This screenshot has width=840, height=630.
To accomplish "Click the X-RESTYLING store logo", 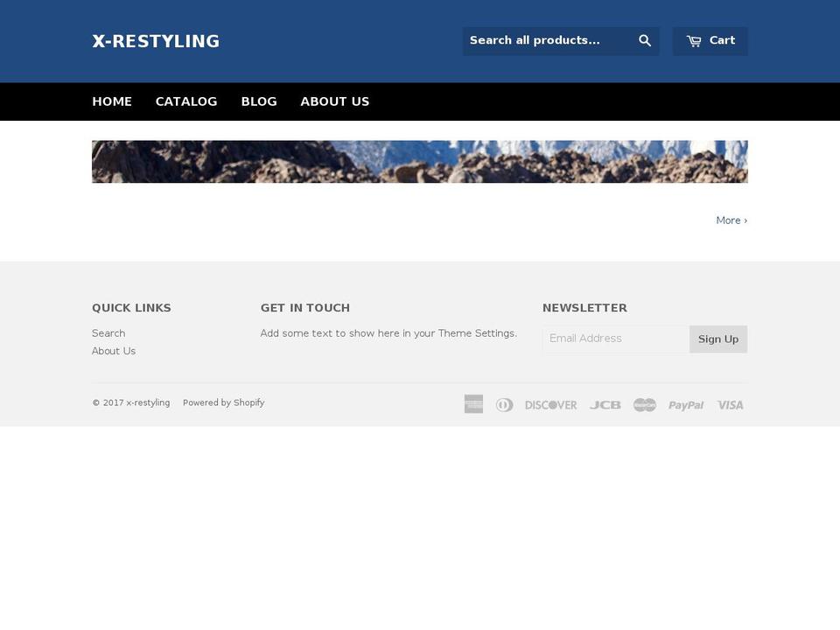I will (156, 41).
